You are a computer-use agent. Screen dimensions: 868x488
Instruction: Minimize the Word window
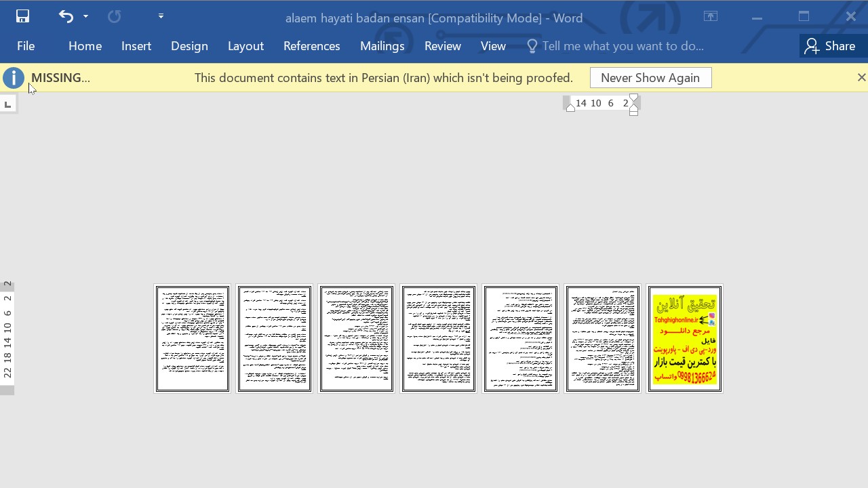tap(757, 17)
